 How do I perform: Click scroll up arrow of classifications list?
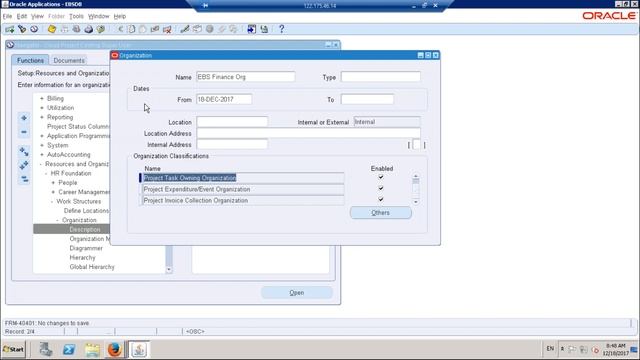(x=416, y=177)
